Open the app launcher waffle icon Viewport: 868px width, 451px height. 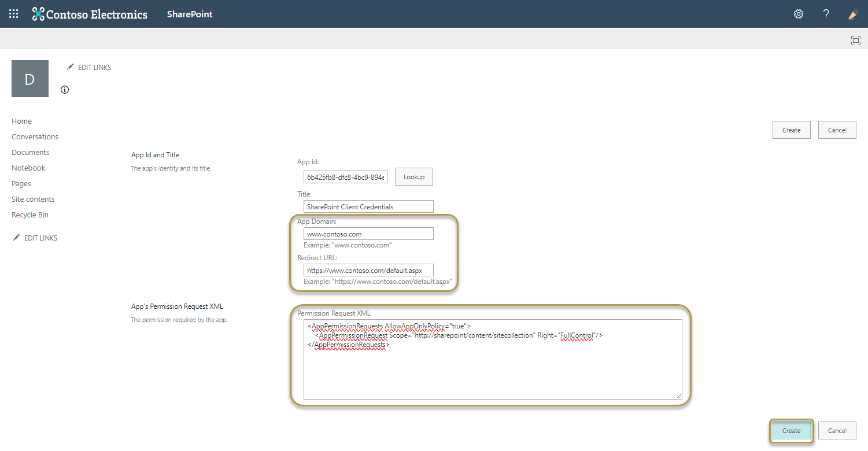click(x=13, y=14)
